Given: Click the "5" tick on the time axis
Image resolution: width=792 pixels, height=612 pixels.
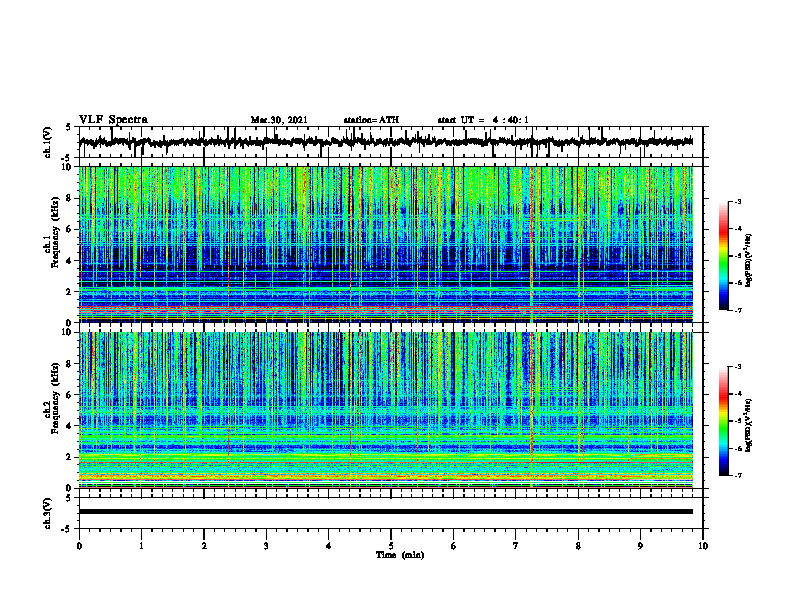Looking at the screenshot, I should (x=391, y=546).
